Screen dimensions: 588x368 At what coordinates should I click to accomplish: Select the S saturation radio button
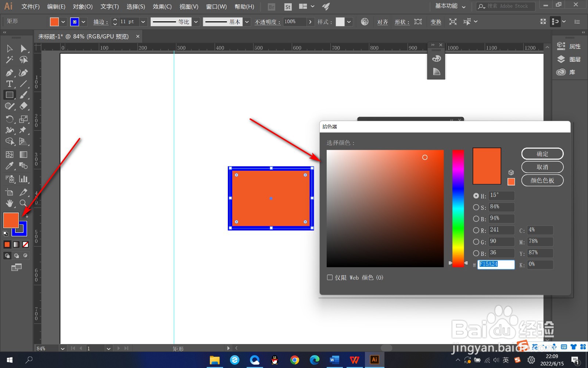(476, 207)
